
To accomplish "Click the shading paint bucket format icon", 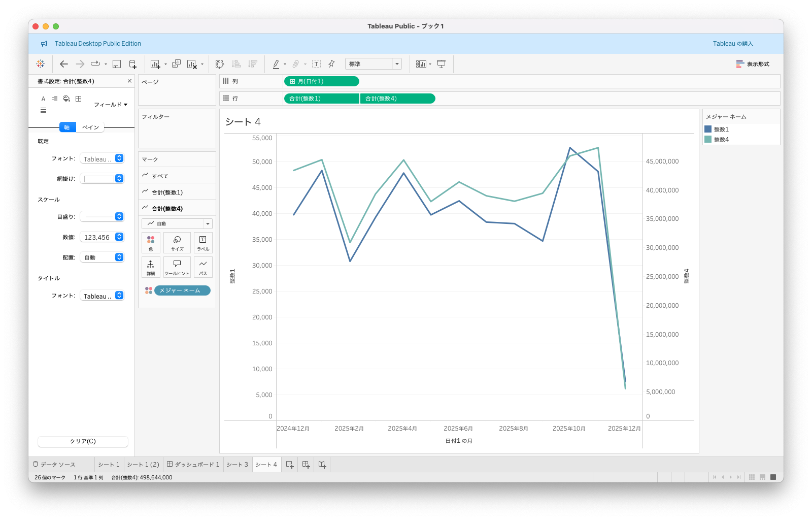I will coord(66,99).
